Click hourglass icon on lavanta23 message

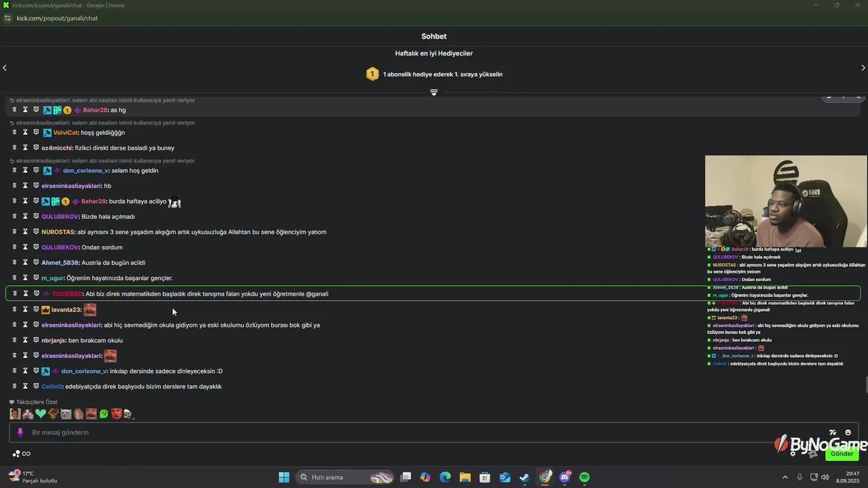click(x=25, y=309)
